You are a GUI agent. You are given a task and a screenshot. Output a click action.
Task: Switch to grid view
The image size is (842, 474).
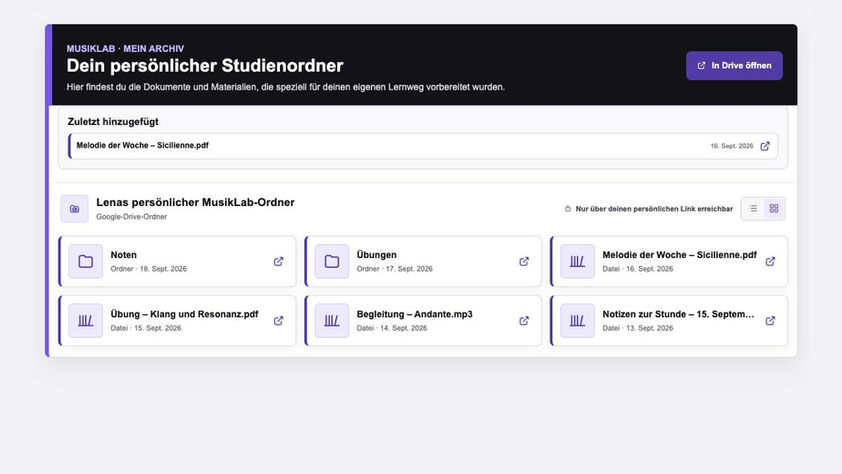tap(774, 208)
